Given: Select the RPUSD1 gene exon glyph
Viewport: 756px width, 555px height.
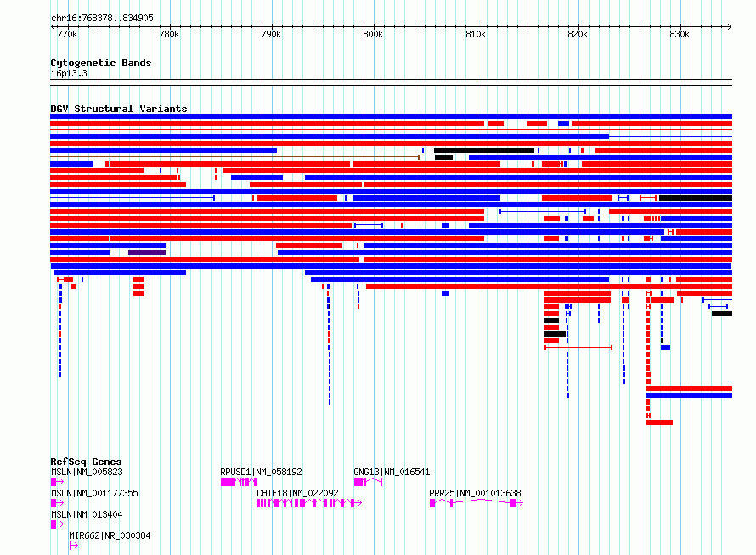Looking at the screenshot, I should (x=239, y=482).
